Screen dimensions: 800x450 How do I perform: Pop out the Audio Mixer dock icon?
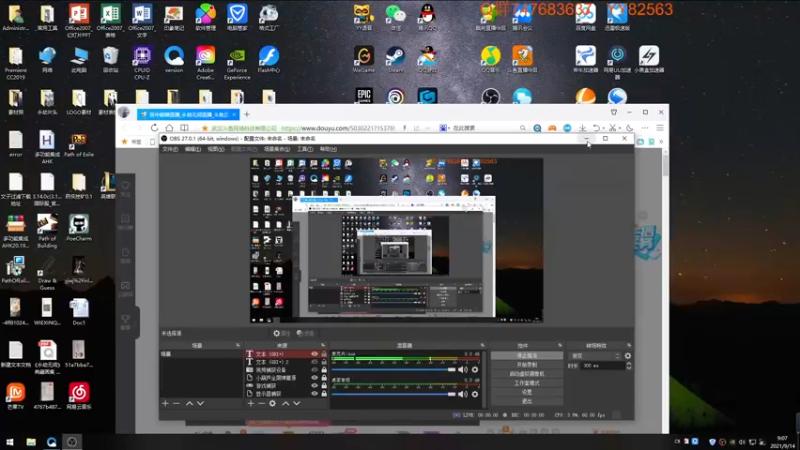tap(482, 345)
